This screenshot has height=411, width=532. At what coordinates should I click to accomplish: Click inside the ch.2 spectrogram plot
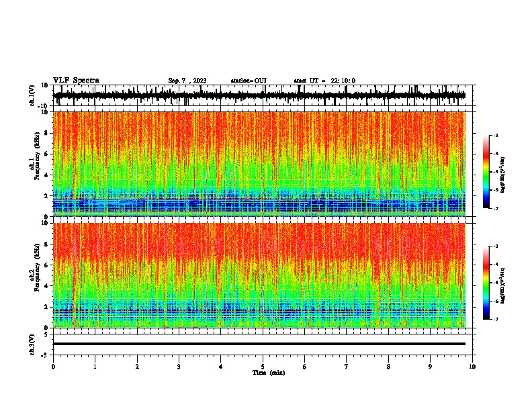(x=259, y=275)
